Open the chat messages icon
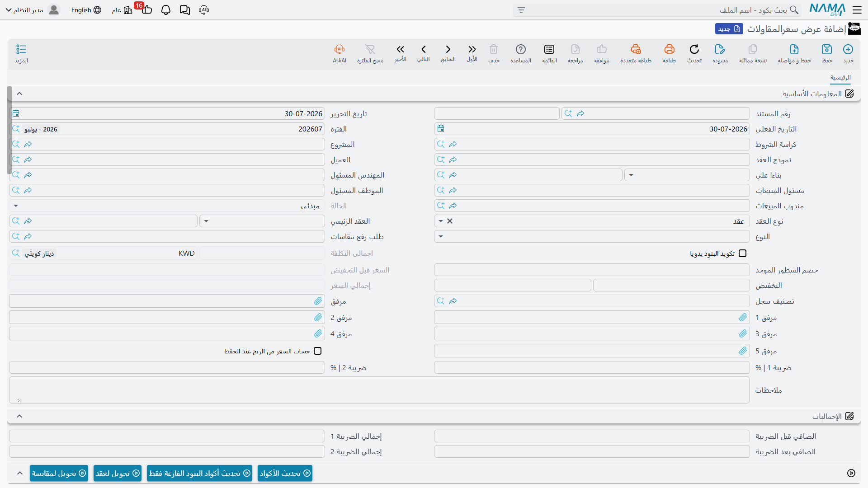868x488 pixels. 185,10
